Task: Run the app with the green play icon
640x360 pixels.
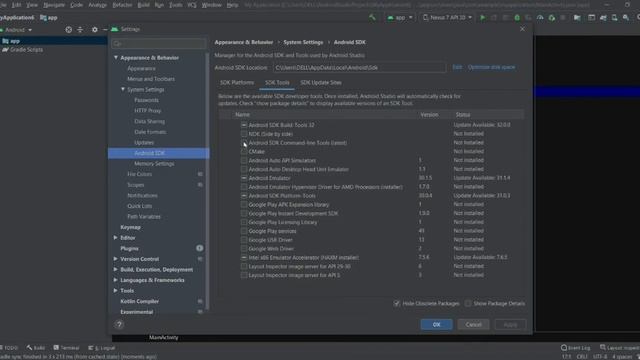Action: [x=482, y=18]
